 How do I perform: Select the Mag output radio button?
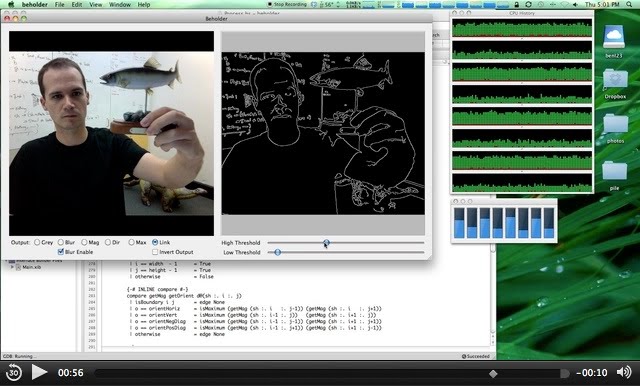click(x=84, y=242)
